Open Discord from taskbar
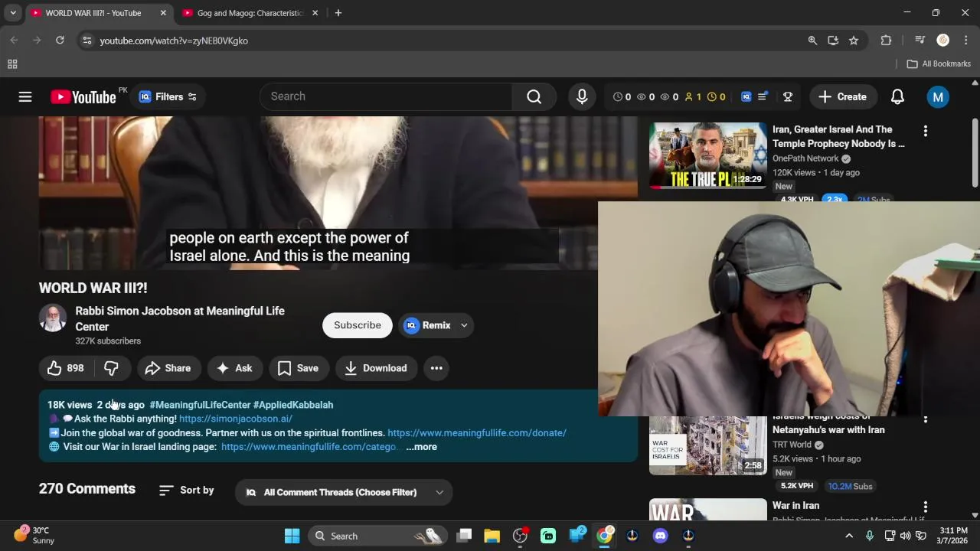Screen dimensions: 980x551 click(x=660, y=536)
